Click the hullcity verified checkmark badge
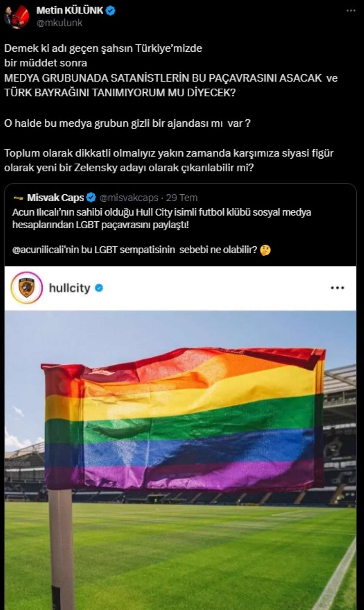Image resolution: width=364 pixels, height=610 pixels. point(99,288)
